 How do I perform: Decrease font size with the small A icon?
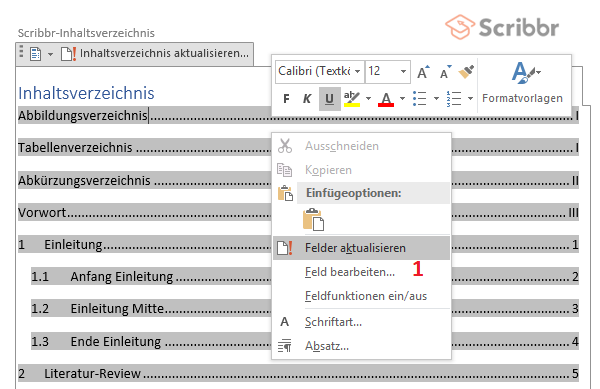coord(445,72)
